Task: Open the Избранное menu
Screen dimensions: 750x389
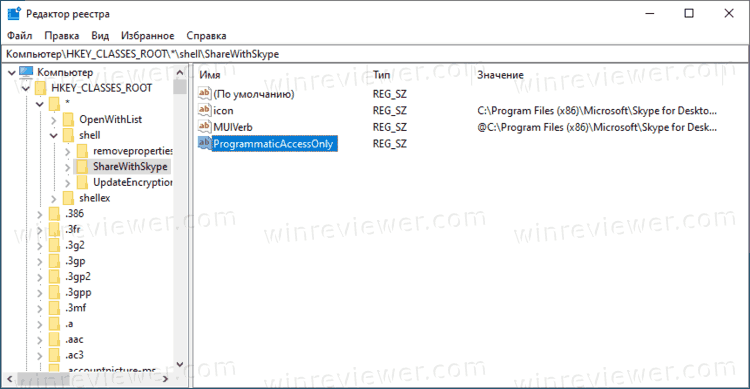Action: pyautogui.click(x=147, y=36)
